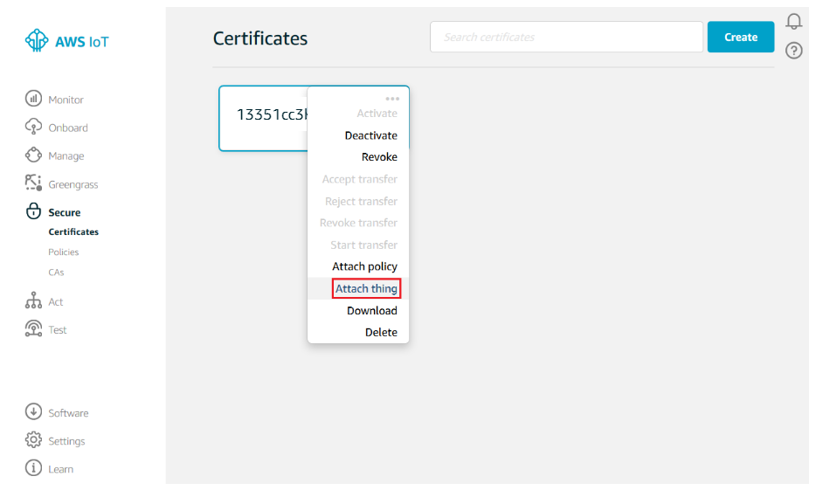Select Deactivate in the certificate menu

[370, 135]
